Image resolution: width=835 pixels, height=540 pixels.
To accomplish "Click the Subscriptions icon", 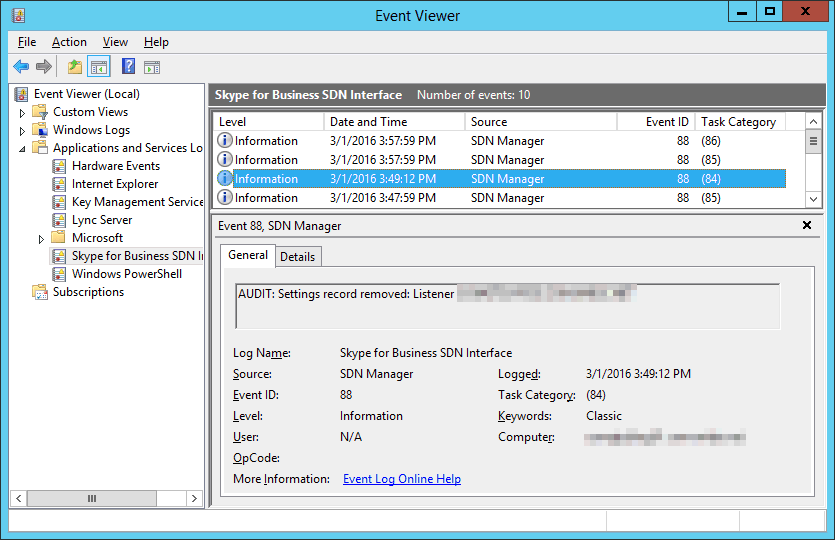I will [40, 292].
